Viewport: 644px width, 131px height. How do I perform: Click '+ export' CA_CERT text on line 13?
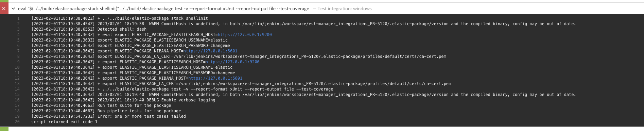(274, 84)
